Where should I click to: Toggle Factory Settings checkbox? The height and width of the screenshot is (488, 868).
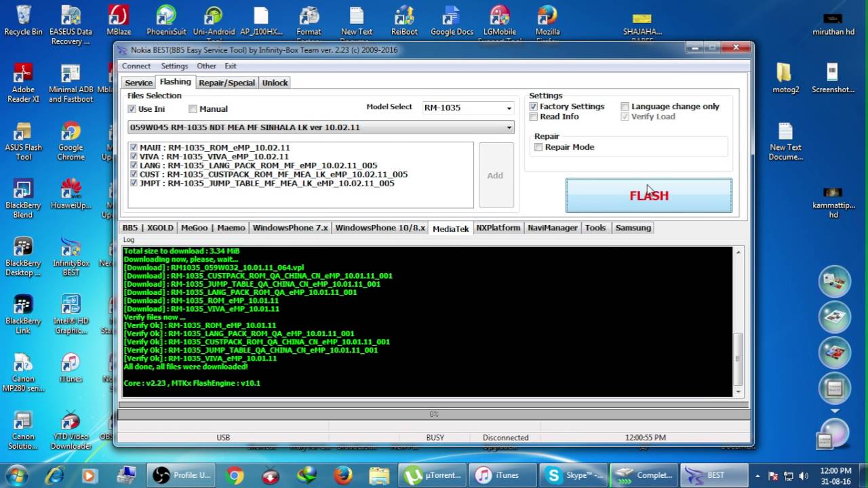534,106
